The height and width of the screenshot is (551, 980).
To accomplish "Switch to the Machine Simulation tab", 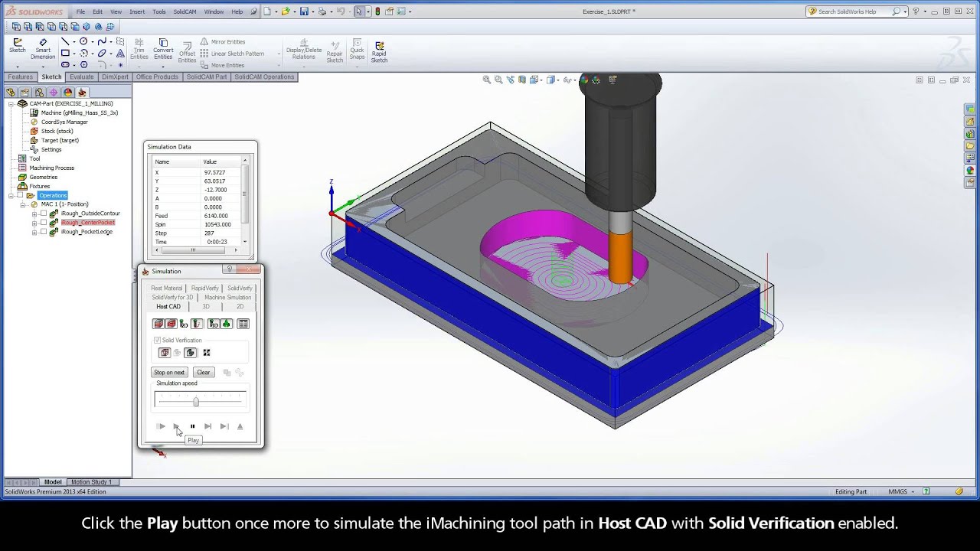I will [228, 297].
